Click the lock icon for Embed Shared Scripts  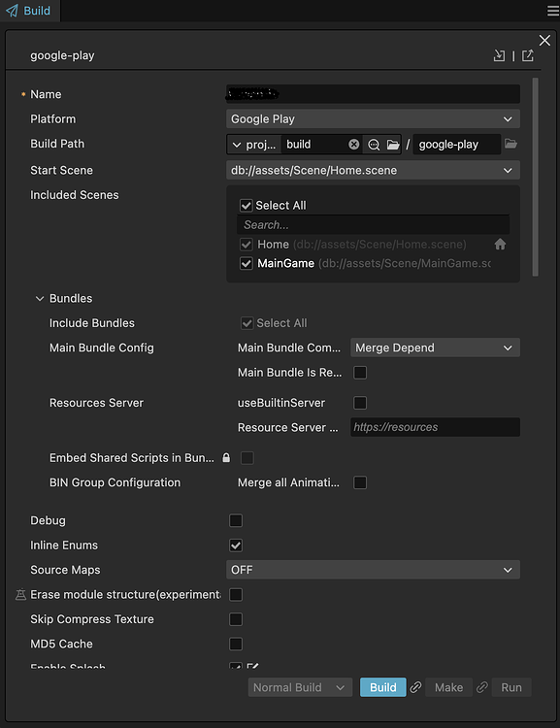[x=226, y=458]
